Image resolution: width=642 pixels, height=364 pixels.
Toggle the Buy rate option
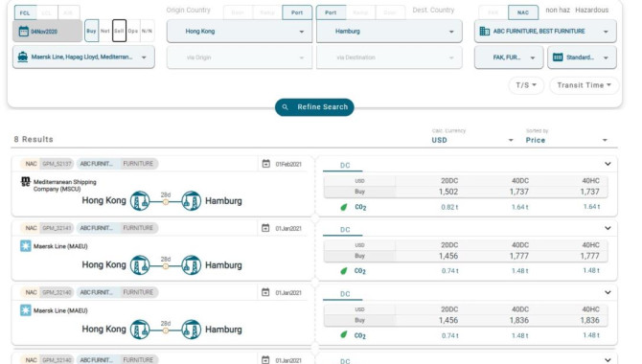91,31
